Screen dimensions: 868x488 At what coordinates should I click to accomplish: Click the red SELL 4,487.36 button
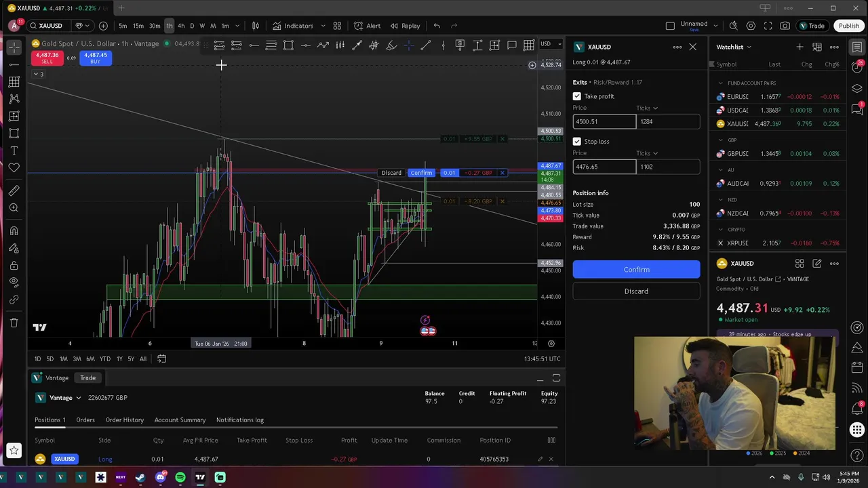pyautogui.click(x=47, y=58)
